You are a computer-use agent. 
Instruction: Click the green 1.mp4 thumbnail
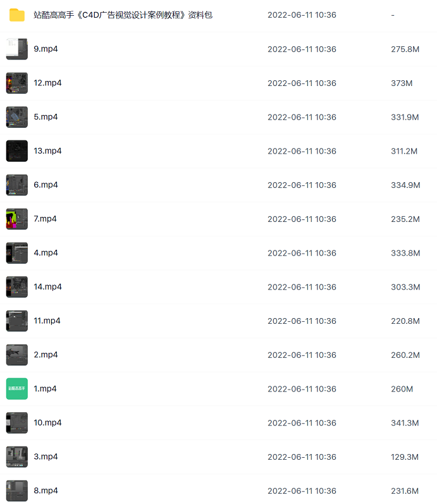tap(16, 389)
